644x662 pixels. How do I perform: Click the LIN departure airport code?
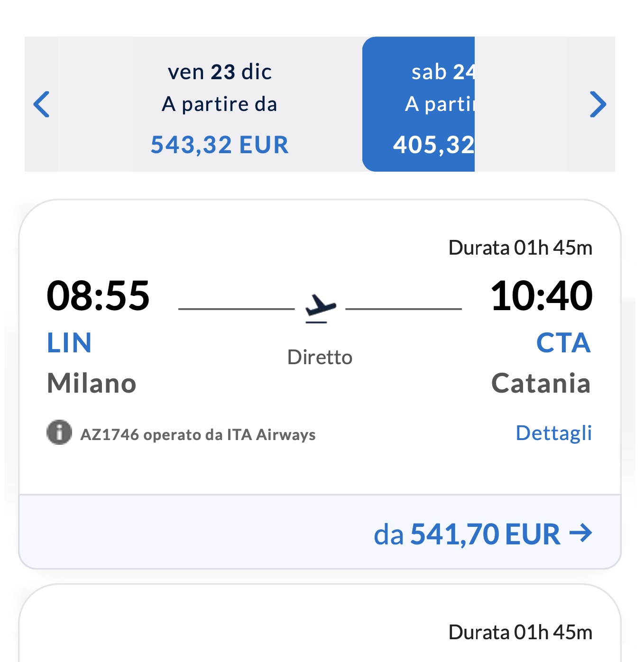(x=69, y=343)
